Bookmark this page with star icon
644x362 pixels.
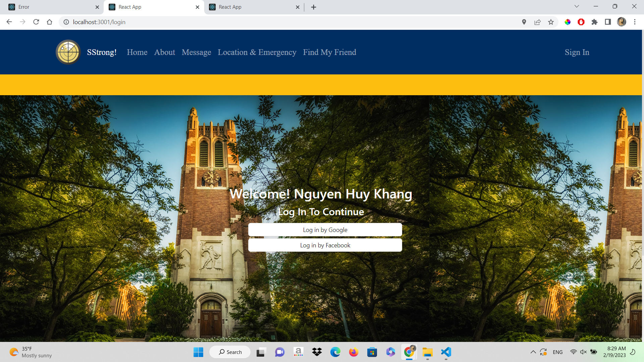pos(551,22)
